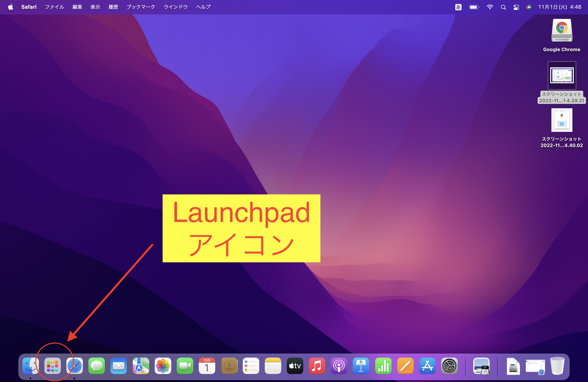This screenshot has height=382, width=588.
Task: Open the 履歴 menu
Action: click(x=113, y=7)
